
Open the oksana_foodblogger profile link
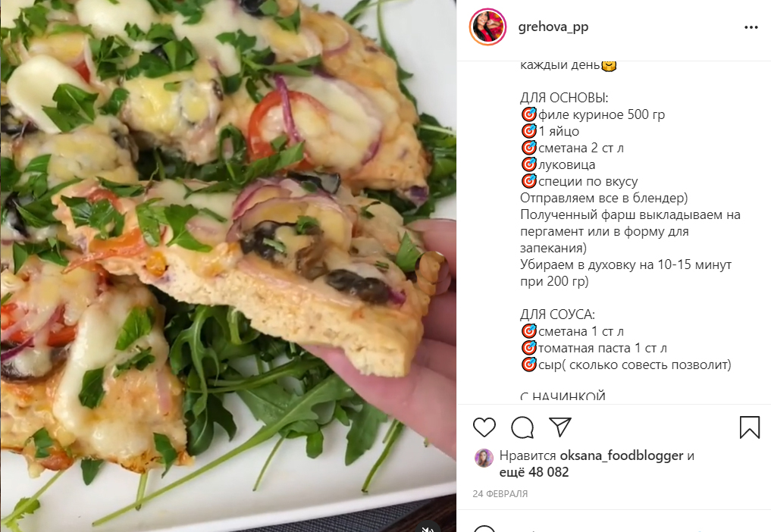[x=622, y=455]
